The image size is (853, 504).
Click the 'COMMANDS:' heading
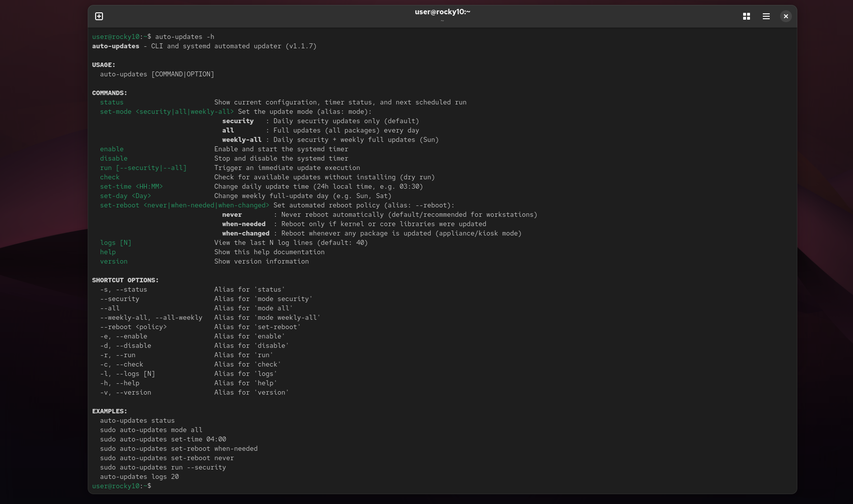(x=110, y=93)
